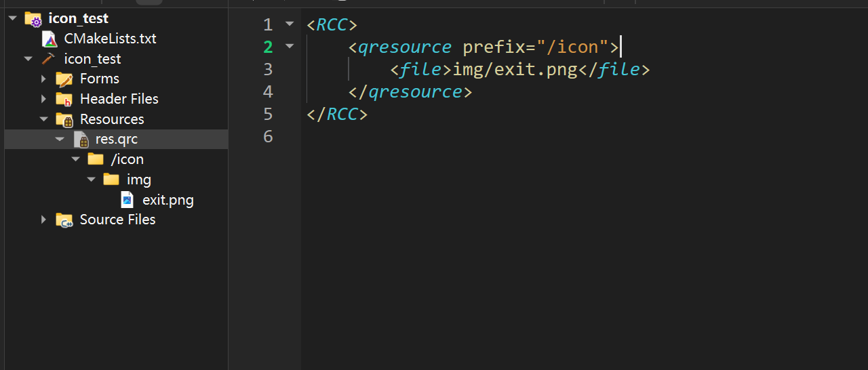Collapse the res.qrc node
Image resolution: width=868 pixels, height=370 pixels.
click(60, 140)
